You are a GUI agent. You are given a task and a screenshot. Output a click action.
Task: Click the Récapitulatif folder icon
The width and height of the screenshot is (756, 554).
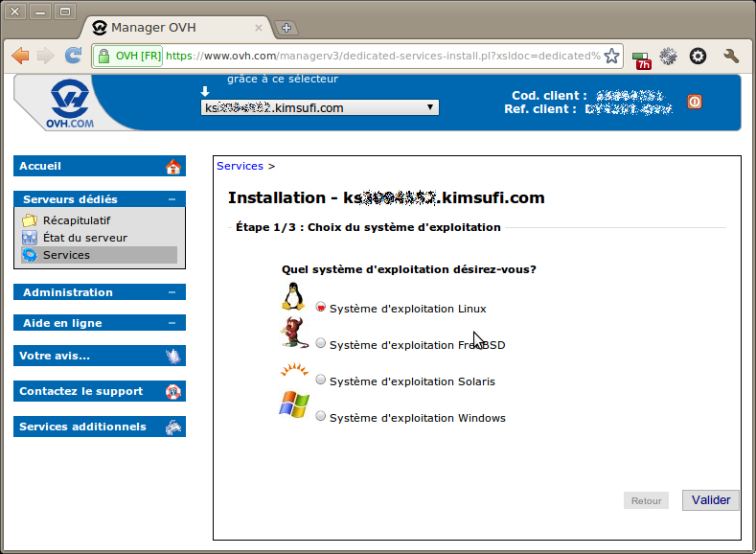tap(30, 220)
